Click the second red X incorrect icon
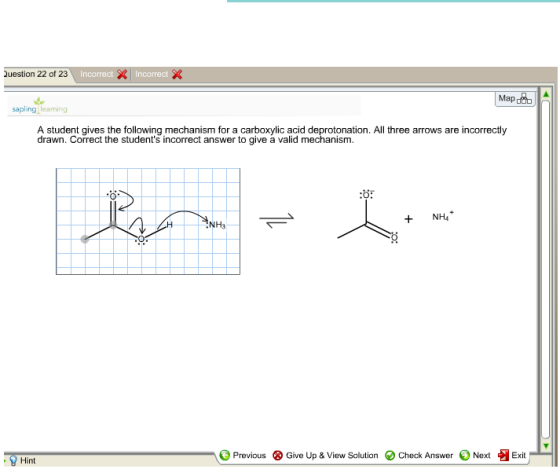The height and width of the screenshot is (469, 560). (177, 74)
